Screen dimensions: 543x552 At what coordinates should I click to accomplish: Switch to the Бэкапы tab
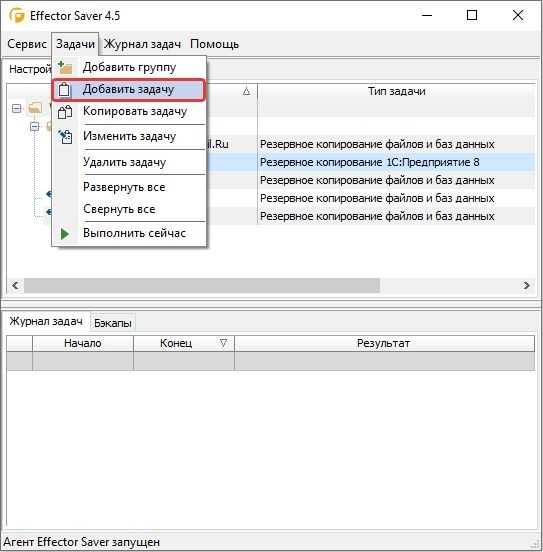point(113,323)
